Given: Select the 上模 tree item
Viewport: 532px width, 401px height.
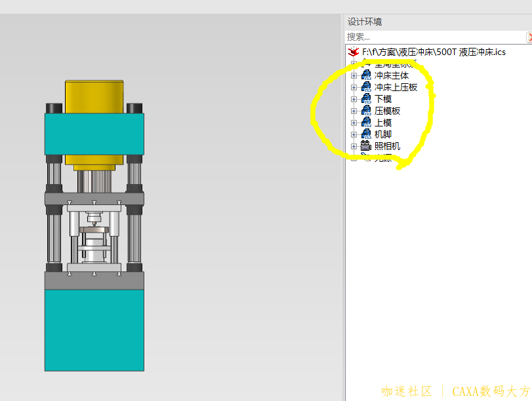Looking at the screenshot, I should (x=383, y=123).
